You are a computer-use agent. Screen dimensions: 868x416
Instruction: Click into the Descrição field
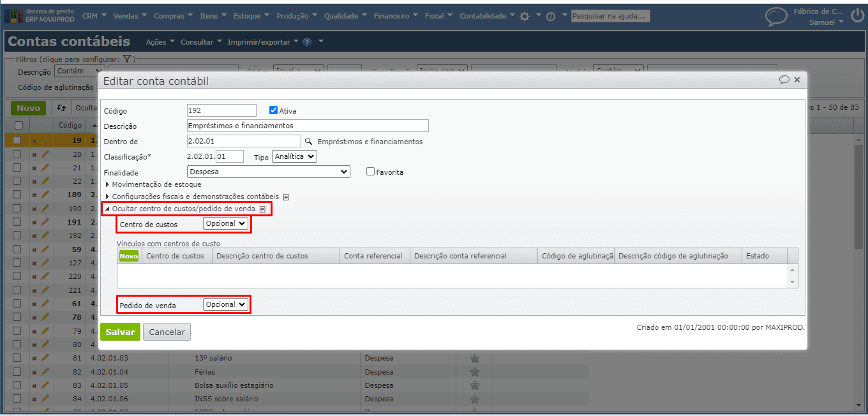tap(308, 126)
